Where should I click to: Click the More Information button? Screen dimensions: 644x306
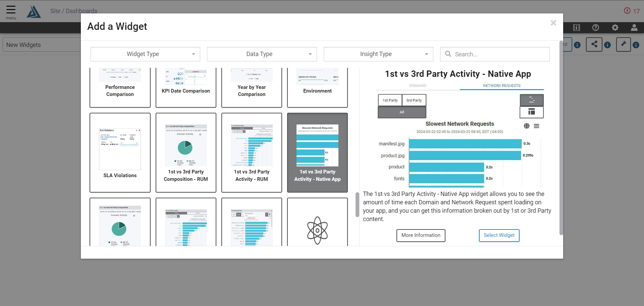(x=421, y=236)
